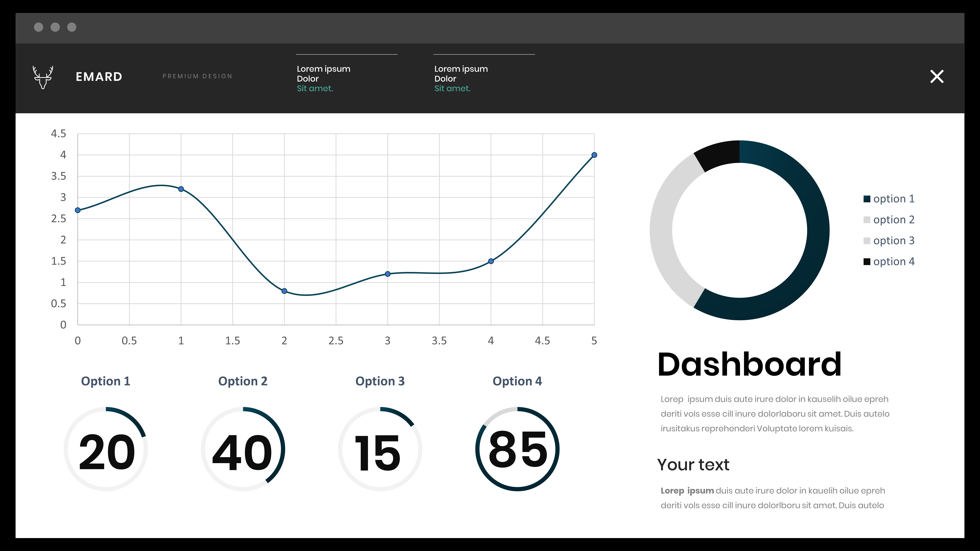Click the EMARD brand name
The width and height of the screenshot is (980, 551).
click(x=99, y=77)
